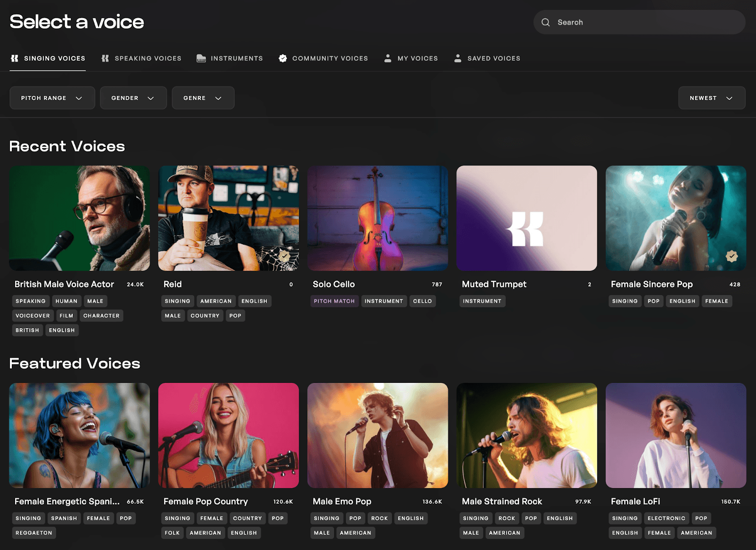Click the Community Voices badge icon
Screen dimensions: 756x550
(283, 58)
